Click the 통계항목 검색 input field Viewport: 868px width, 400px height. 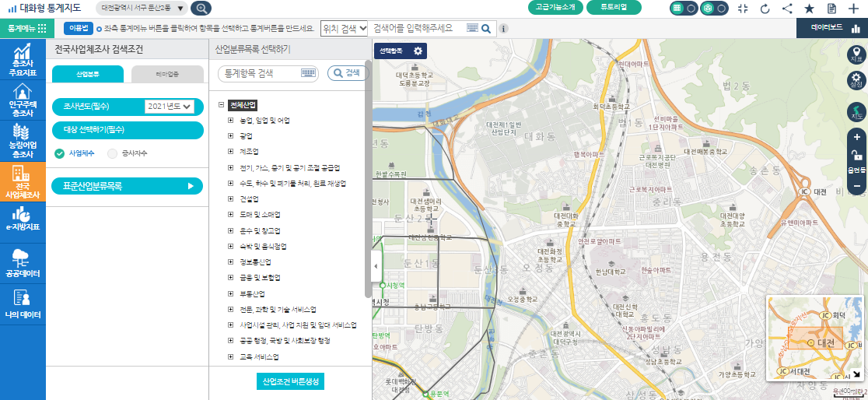coord(260,73)
